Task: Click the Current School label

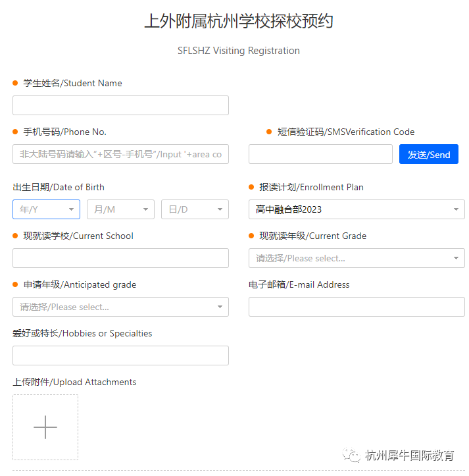Action: tap(78, 236)
